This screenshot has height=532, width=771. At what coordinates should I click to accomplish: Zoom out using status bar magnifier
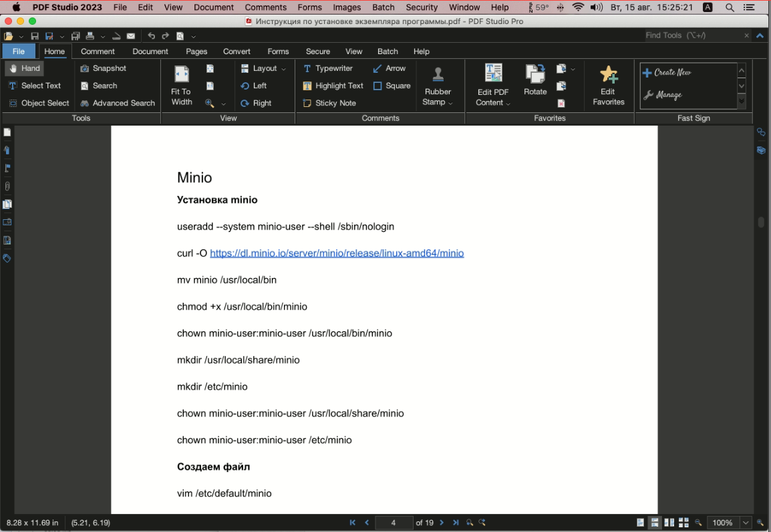[x=698, y=523]
